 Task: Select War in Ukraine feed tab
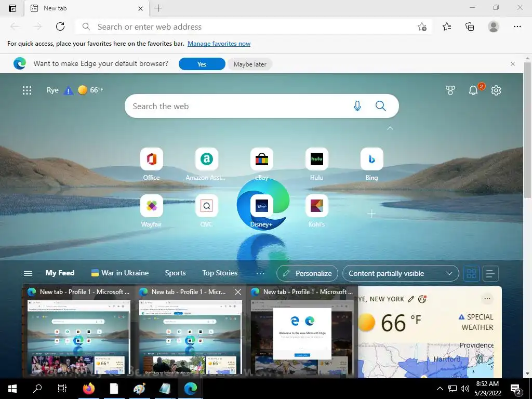point(120,273)
